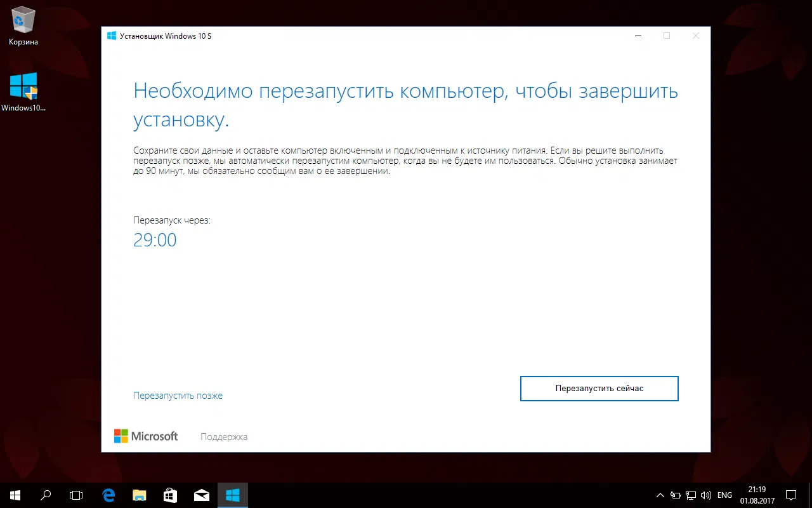Click the Установщик Windows 10 S title text
Screen dimensions: 812x508
point(166,36)
